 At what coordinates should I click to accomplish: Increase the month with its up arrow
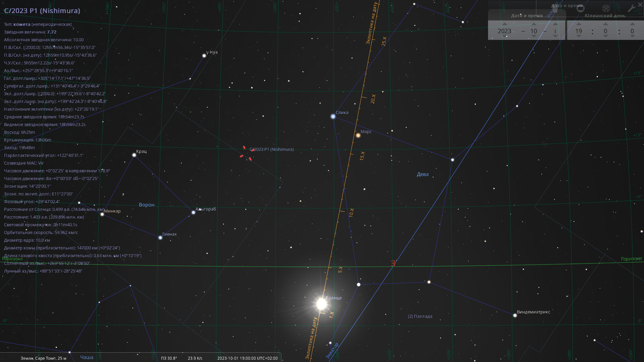click(534, 24)
